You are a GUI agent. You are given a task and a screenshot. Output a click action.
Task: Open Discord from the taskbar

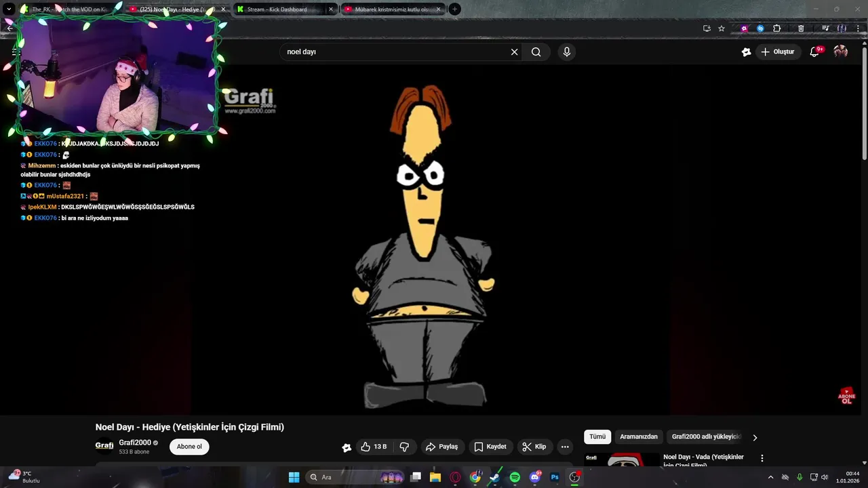(535, 477)
